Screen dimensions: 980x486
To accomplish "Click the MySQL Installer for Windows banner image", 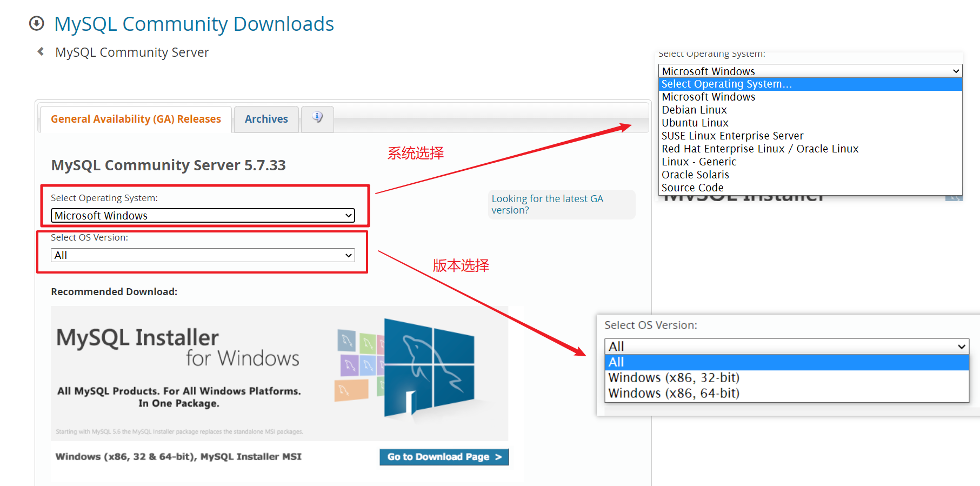I will [x=279, y=373].
